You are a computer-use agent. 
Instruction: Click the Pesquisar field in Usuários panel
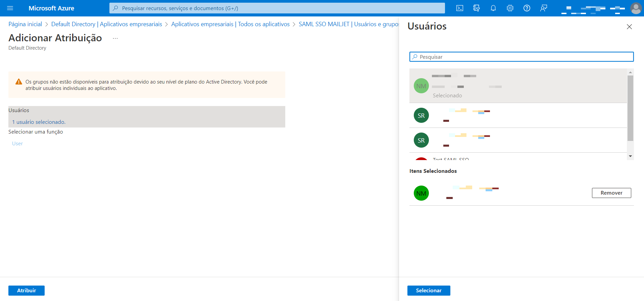[522, 57]
